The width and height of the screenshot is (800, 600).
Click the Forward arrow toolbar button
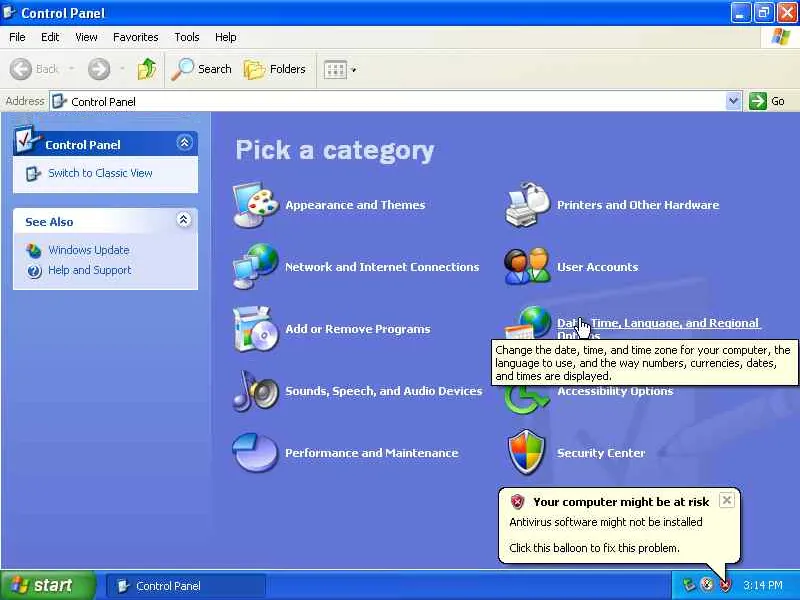click(99, 69)
